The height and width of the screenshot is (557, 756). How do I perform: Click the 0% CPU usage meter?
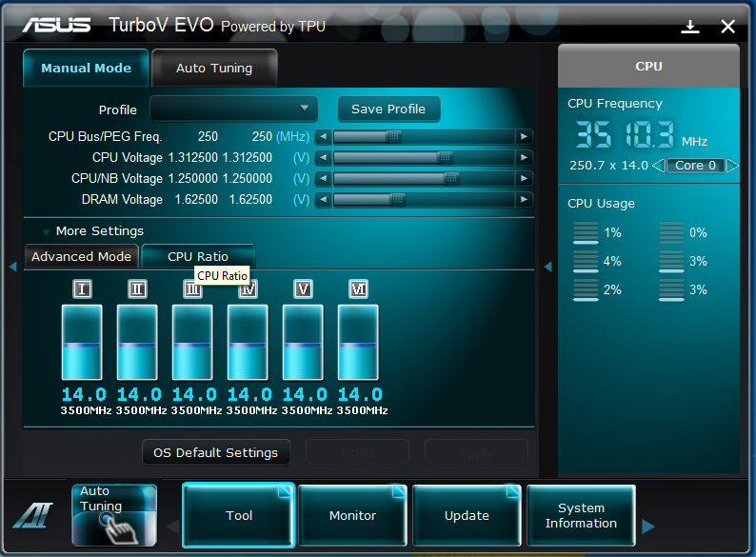[671, 233]
